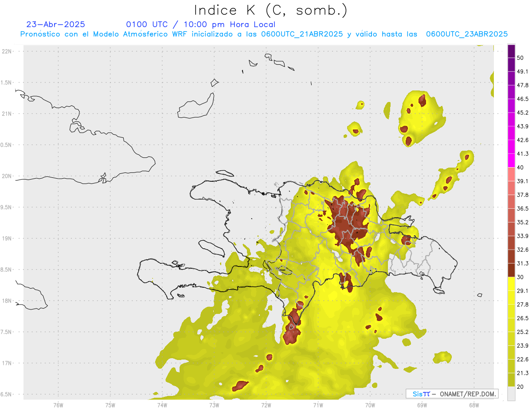The width and height of the screenshot is (532, 411).
Task: Click the brown swatch between 30 and 31.3
Action: tap(511, 270)
